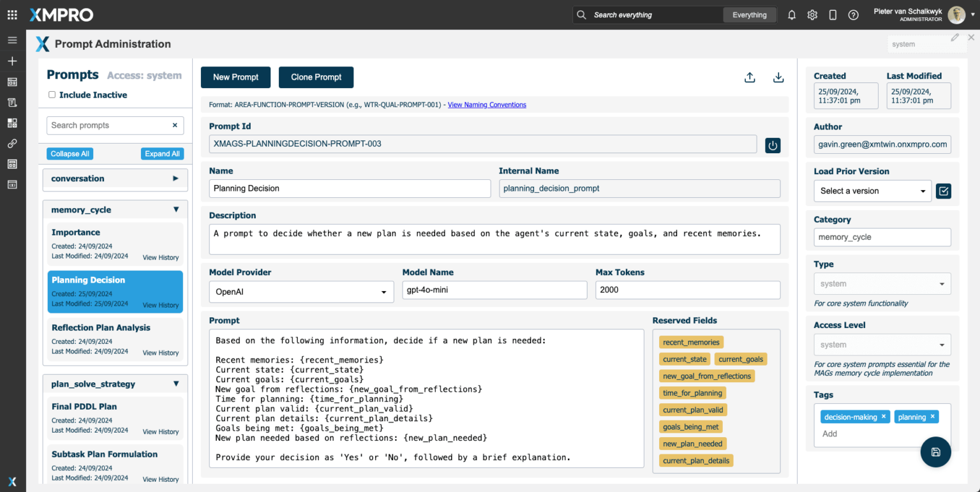Click the recent_memories reserved field chip
Screen dimensions: 980x492
click(x=691, y=342)
